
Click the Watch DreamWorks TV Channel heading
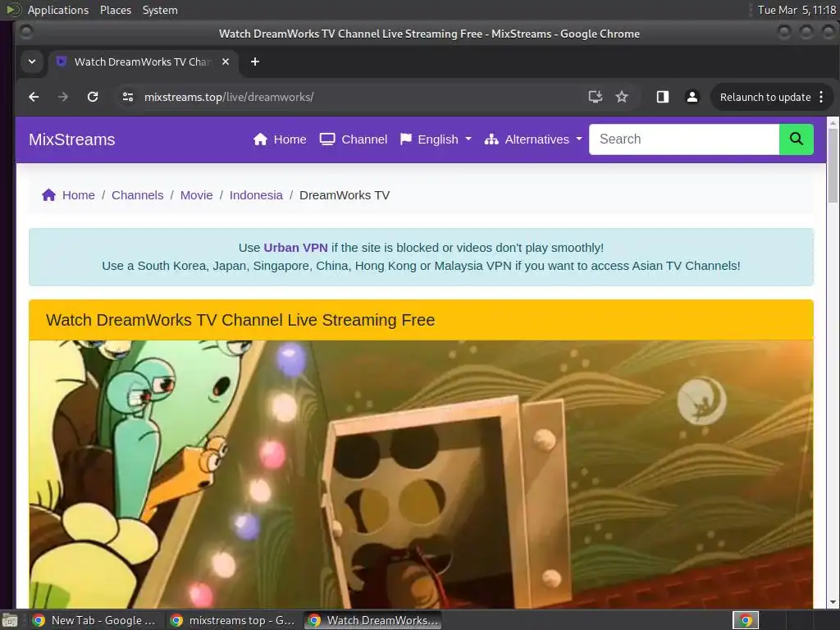(240, 320)
